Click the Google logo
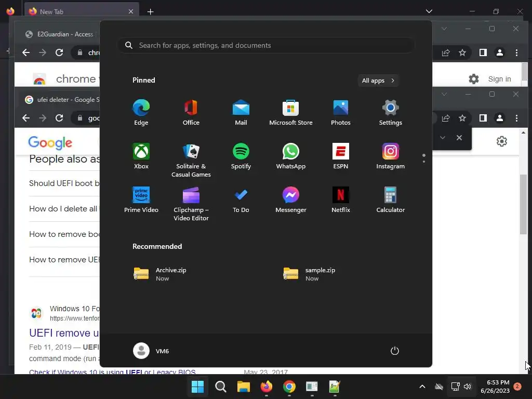Viewport: 532px width, 399px height. (50, 143)
